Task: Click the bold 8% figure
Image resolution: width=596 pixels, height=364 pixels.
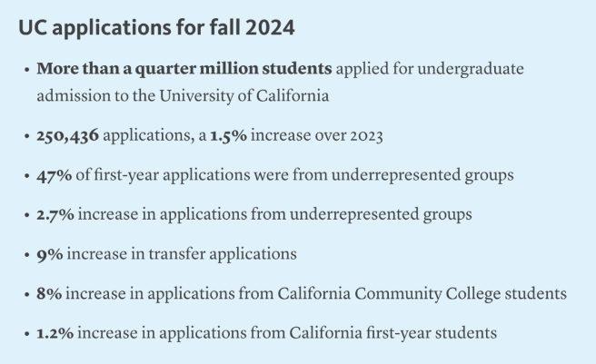Action: [x=49, y=294]
